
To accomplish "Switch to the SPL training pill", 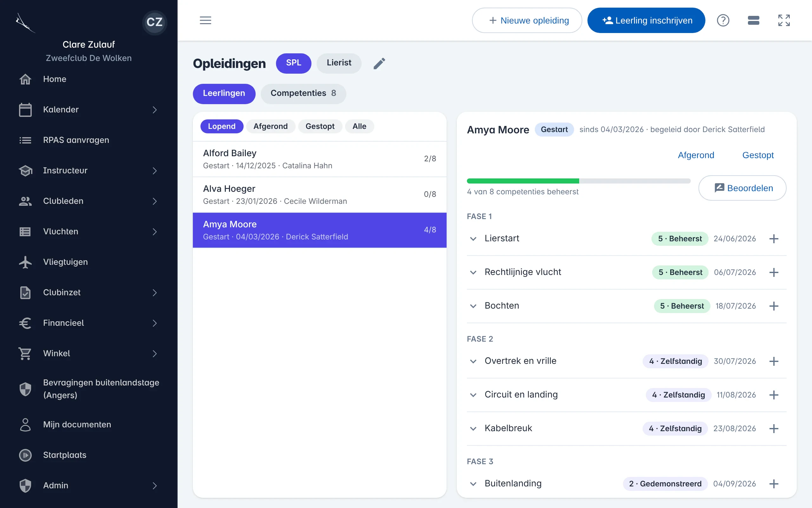I will [x=293, y=63].
